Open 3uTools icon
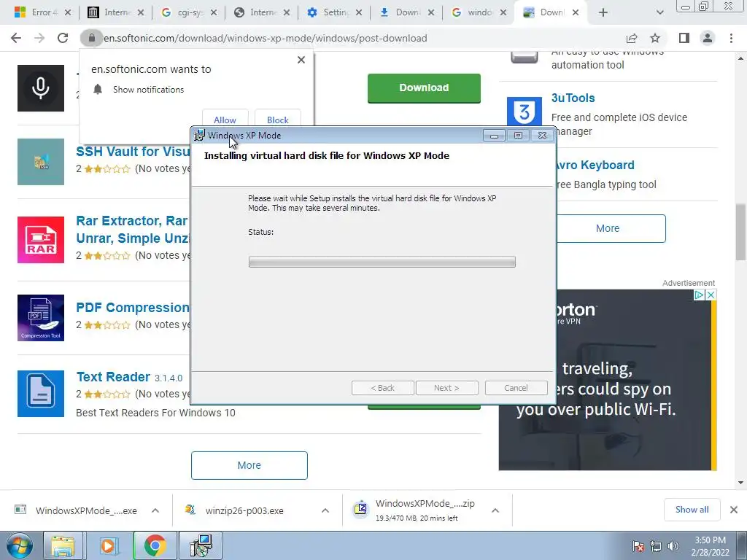Image resolution: width=747 pixels, height=560 pixels. tap(524, 112)
